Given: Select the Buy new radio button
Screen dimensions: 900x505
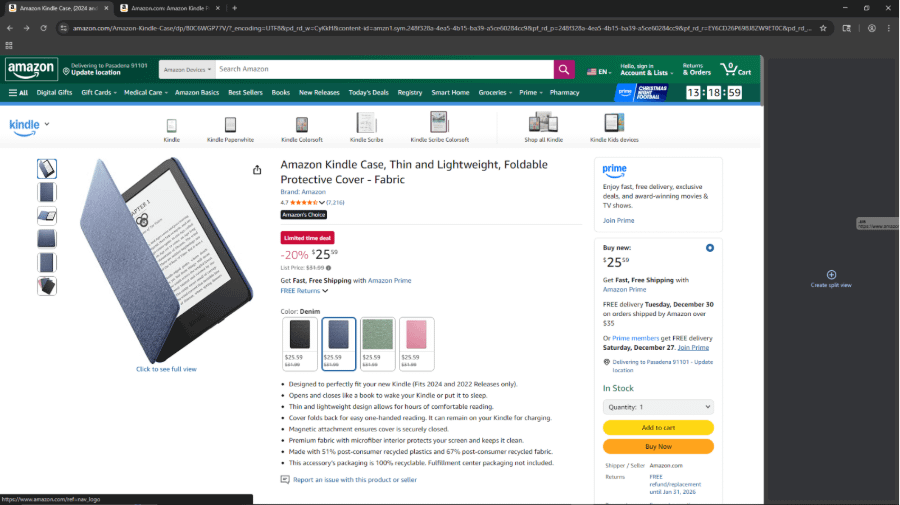Looking at the screenshot, I should [x=709, y=248].
